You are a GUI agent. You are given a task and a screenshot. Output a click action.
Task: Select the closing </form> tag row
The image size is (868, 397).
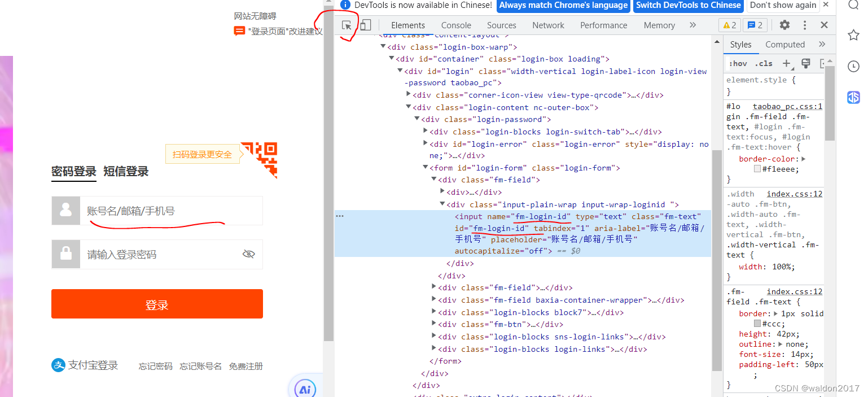coord(445,361)
